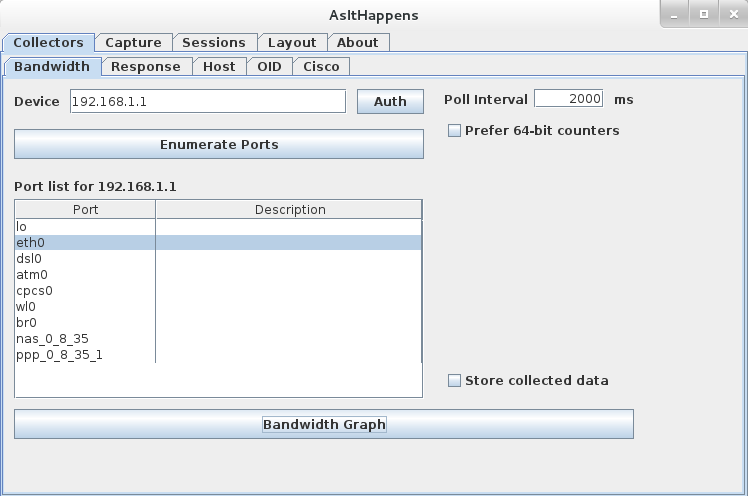Click the Device address input field

(x=207, y=101)
